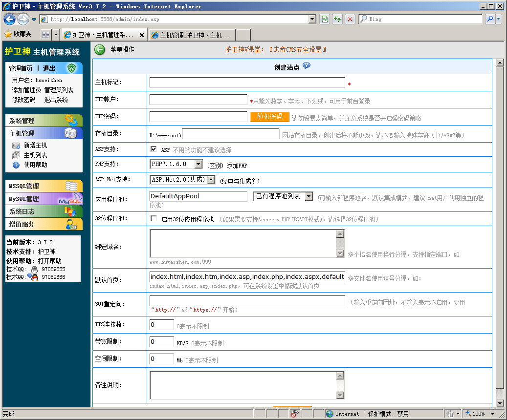Click the browser Forward arrow button

pyautogui.click(x=23, y=19)
